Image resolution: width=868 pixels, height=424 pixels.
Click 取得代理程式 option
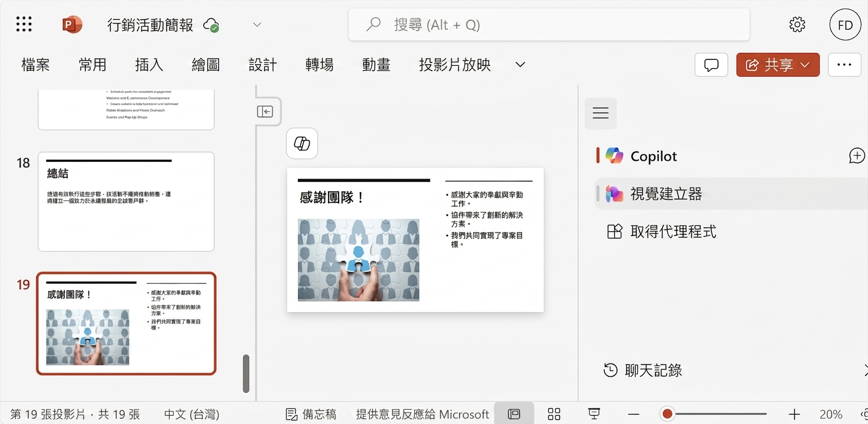661,231
